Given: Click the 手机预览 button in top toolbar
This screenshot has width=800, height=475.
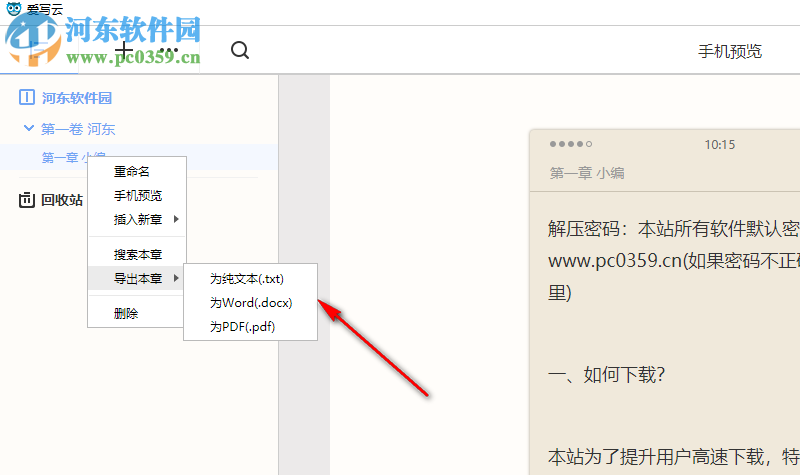Looking at the screenshot, I should [730, 52].
